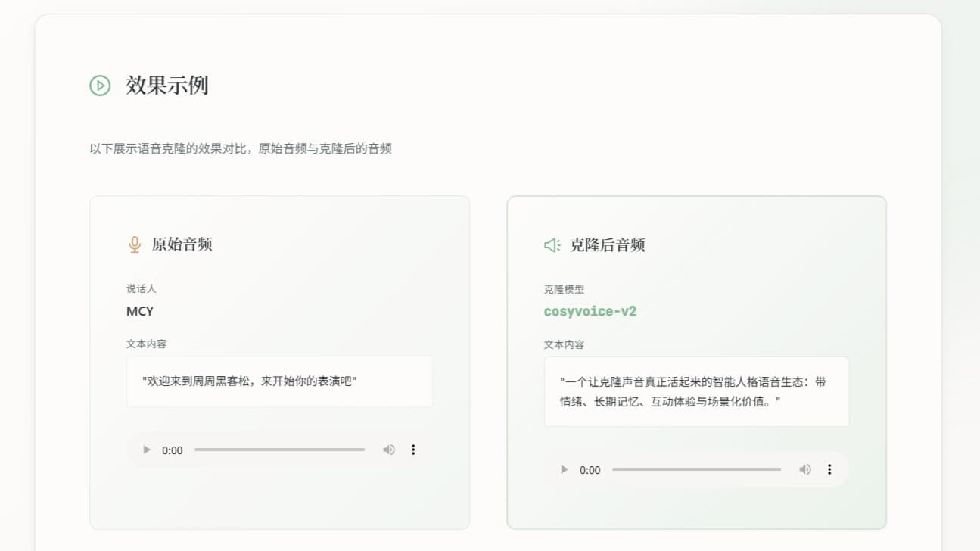980x551 pixels.
Task: Toggle playback on the right audio player
Action: click(x=563, y=469)
